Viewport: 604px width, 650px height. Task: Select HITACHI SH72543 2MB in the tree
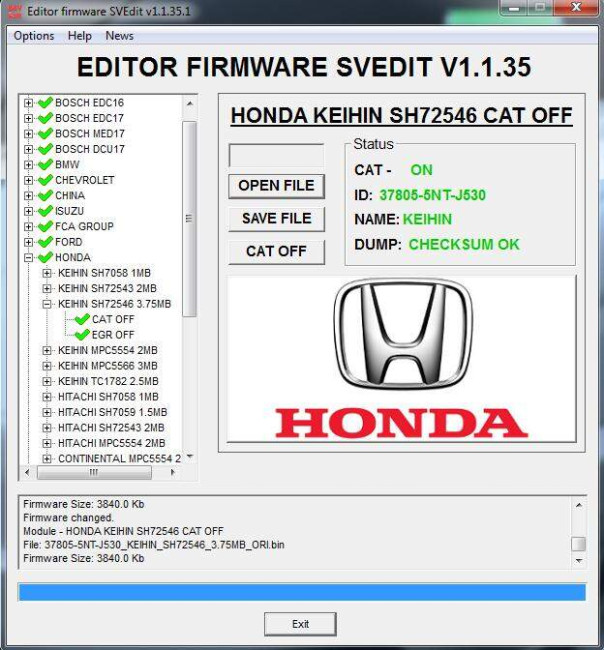tap(111, 427)
